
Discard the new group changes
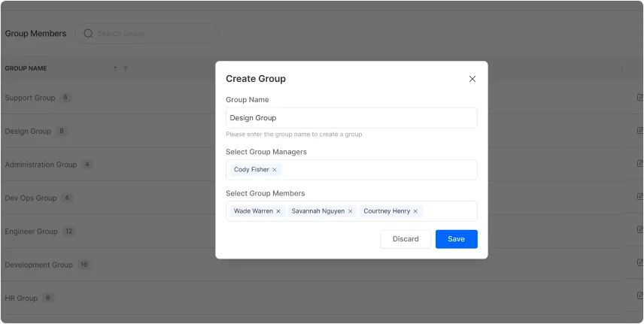(x=406, y=239)
